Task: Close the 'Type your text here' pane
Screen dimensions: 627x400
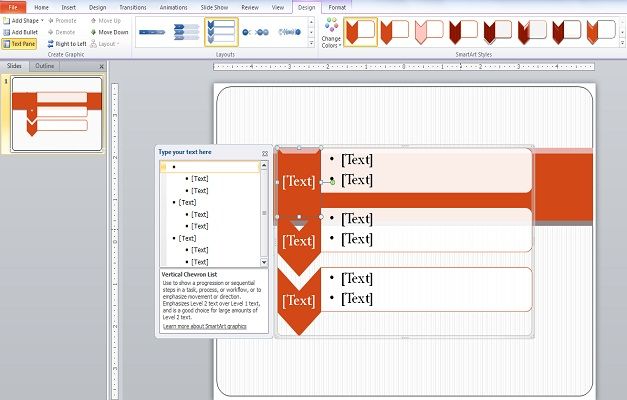Action: pyautogui.click(x=265, y=153)
